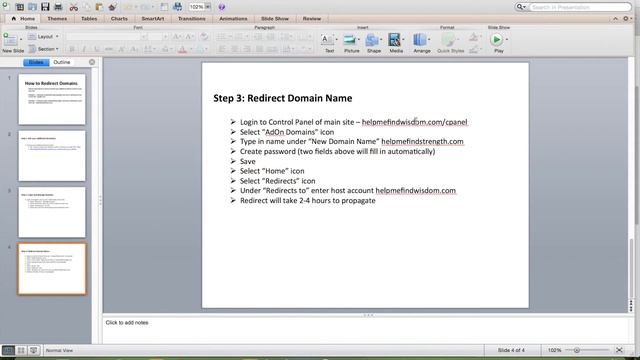640x360 pixels.
Task: Expand the Shape dropdown arrow
Action: (381, 40)
